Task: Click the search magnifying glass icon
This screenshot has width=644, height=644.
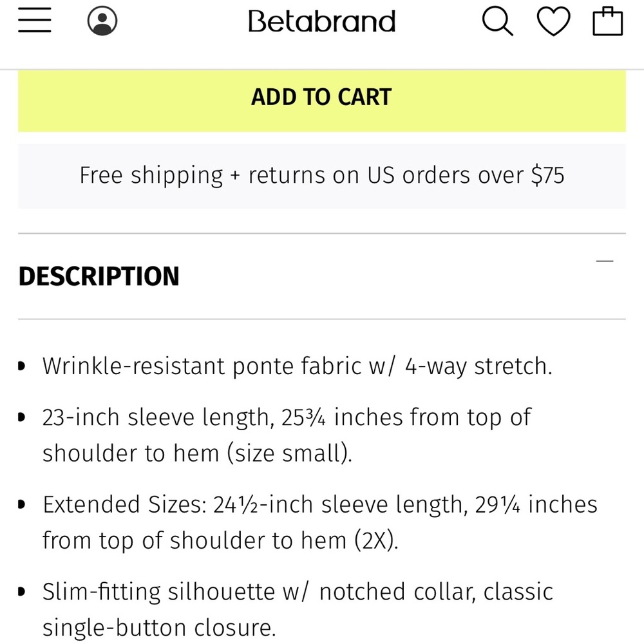Action: point(497,22)
